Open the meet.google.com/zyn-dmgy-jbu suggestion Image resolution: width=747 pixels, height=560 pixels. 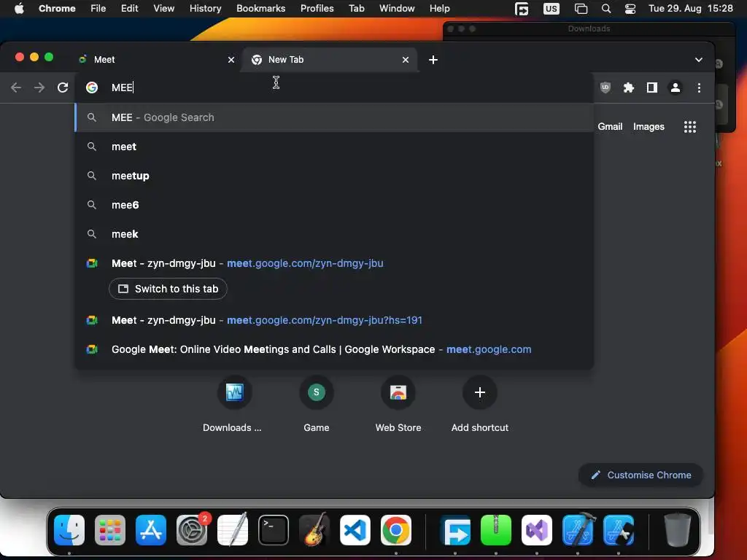click(x=334, y=263)
